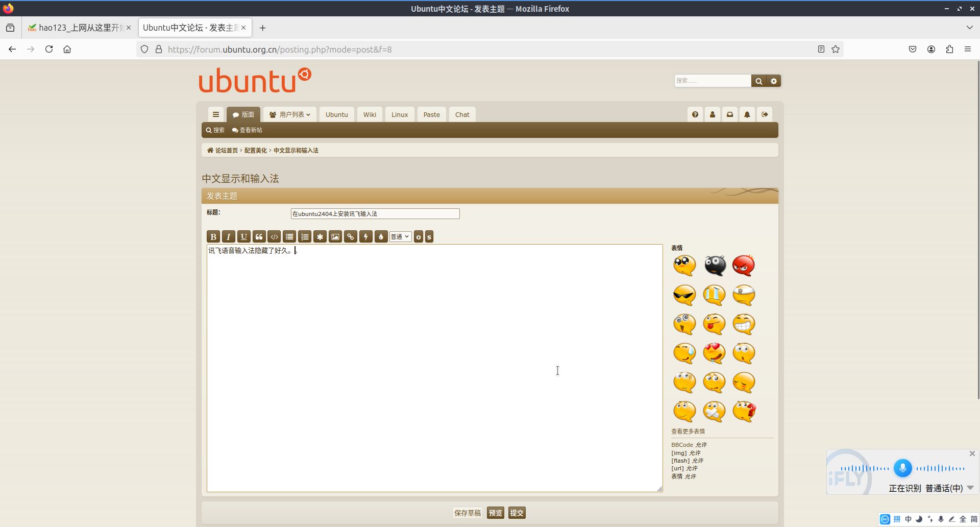Open Firefox list all tabs chevron
Screen dimensions: 980x527
point(969,28)
